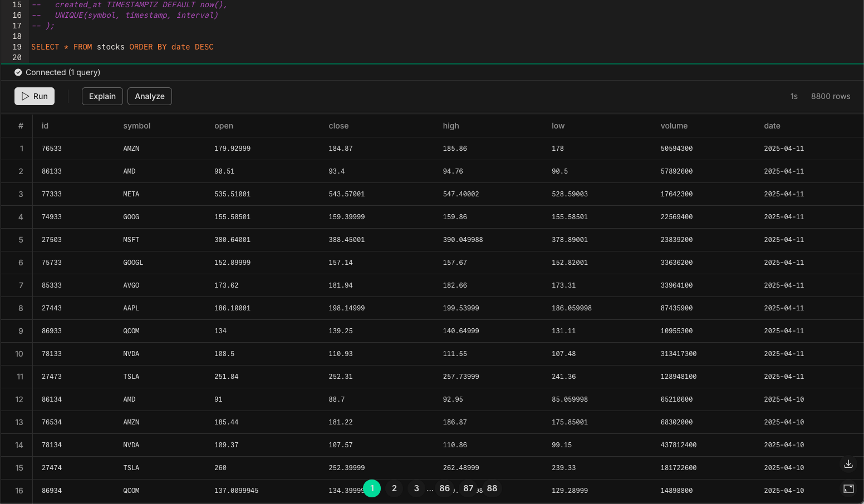Image resolution: width=864 pixels, height=504 pixels.
Task: Click the low column header
Action: (558, 126)
